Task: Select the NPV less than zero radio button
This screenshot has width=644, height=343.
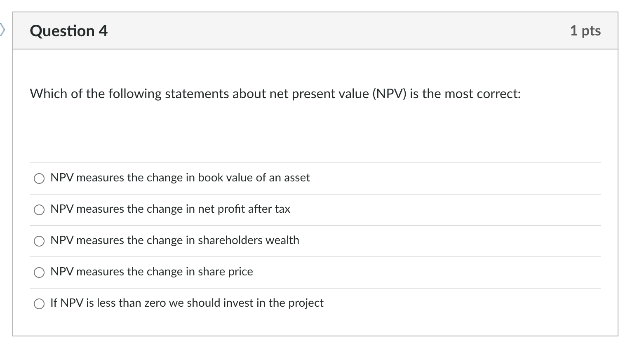Action: [39, 304]
